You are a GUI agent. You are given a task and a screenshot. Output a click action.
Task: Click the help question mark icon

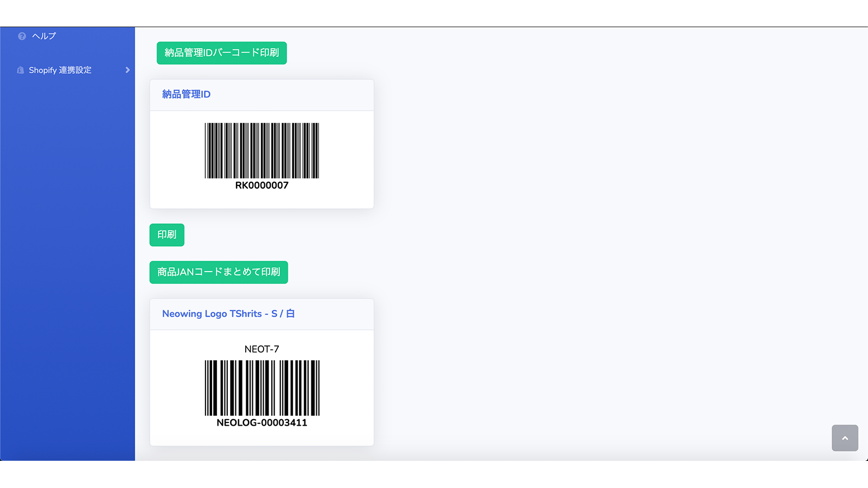[x=22, y=36]
